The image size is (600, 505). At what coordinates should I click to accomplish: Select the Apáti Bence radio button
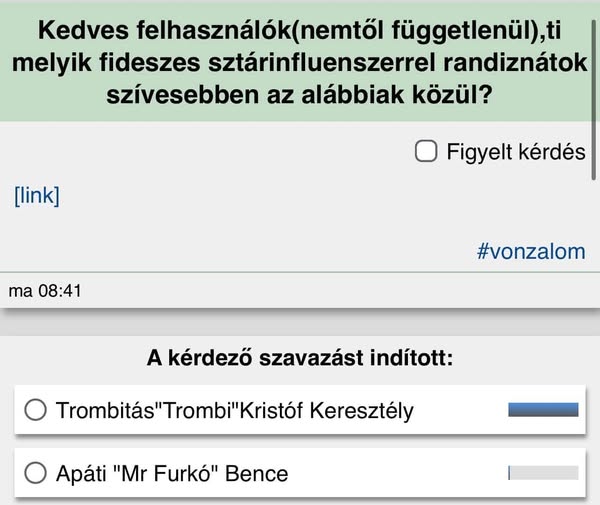pos(36,473)
